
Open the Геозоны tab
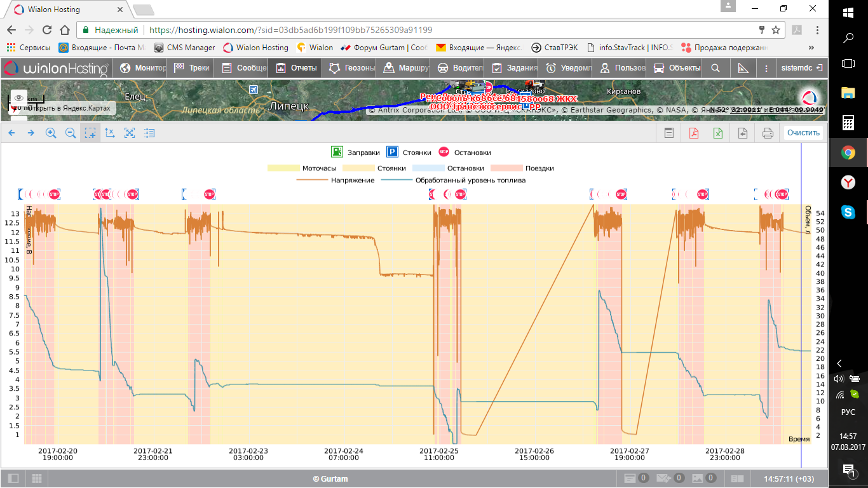click(352, 68)
